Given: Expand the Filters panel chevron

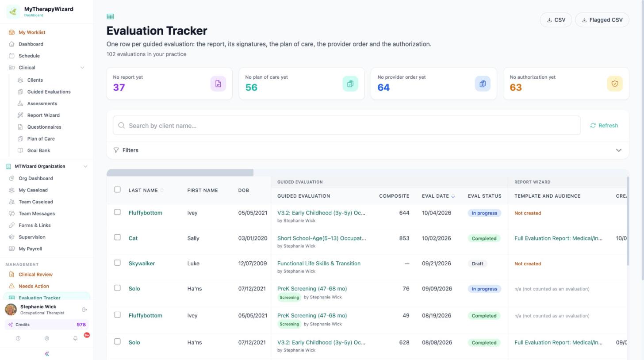Looking at the screenshot, I should (619, 150).
